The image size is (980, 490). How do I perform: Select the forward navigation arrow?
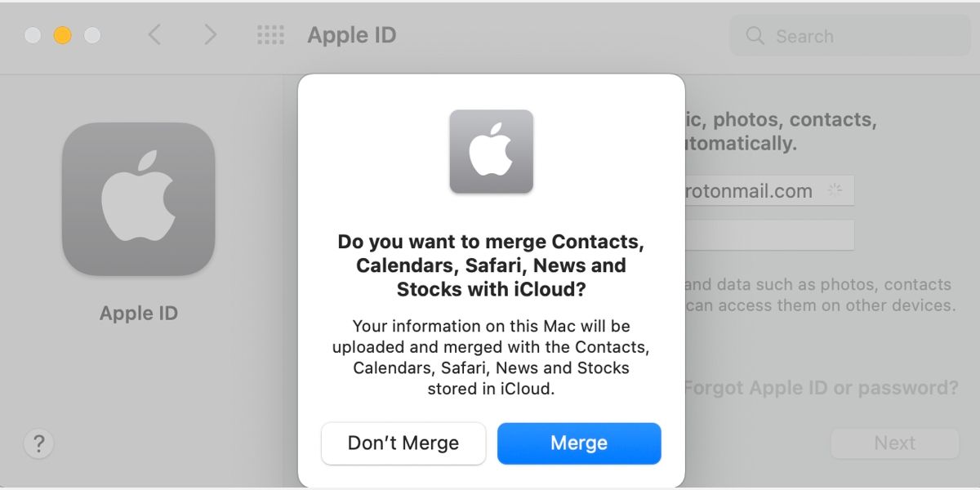(211, 35)
